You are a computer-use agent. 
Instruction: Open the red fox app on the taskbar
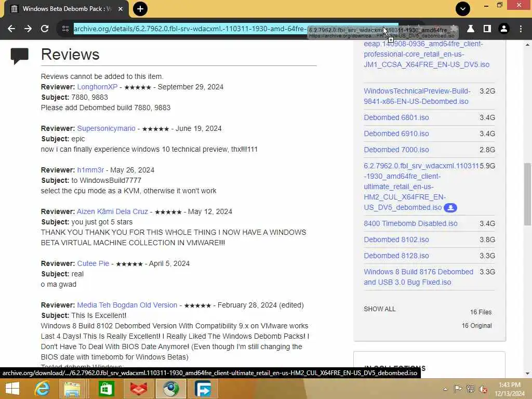pos(138,389)
